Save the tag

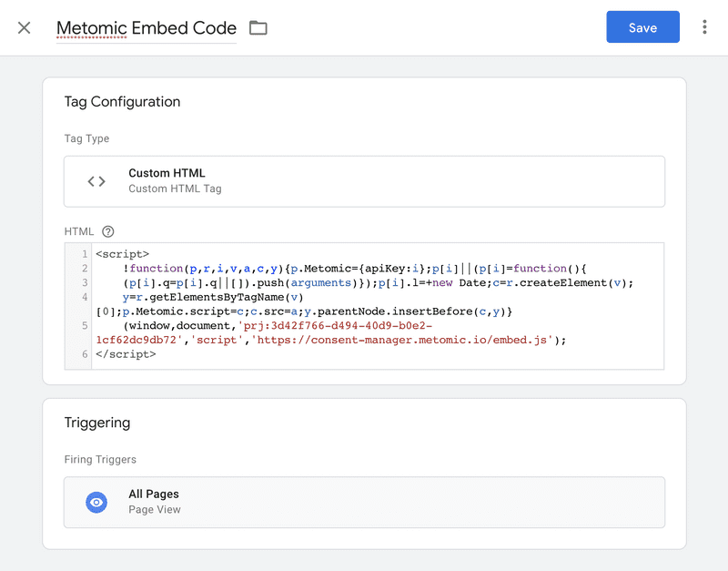click(642, 27)
